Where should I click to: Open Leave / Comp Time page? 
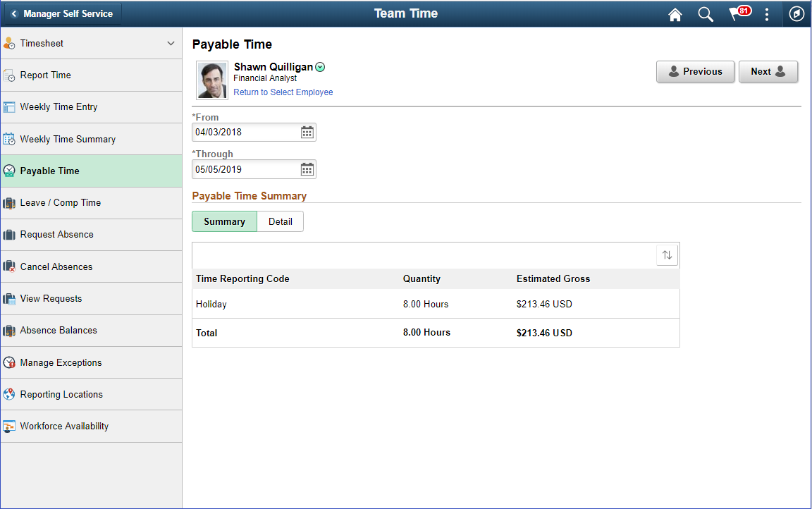[x=91, y=203]
